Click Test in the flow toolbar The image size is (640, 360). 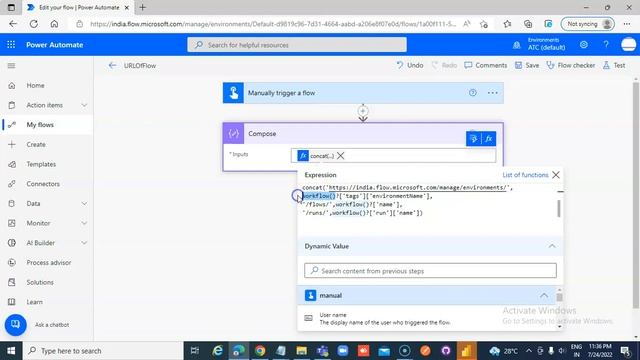pyautogui.click(x=614, y=65)
